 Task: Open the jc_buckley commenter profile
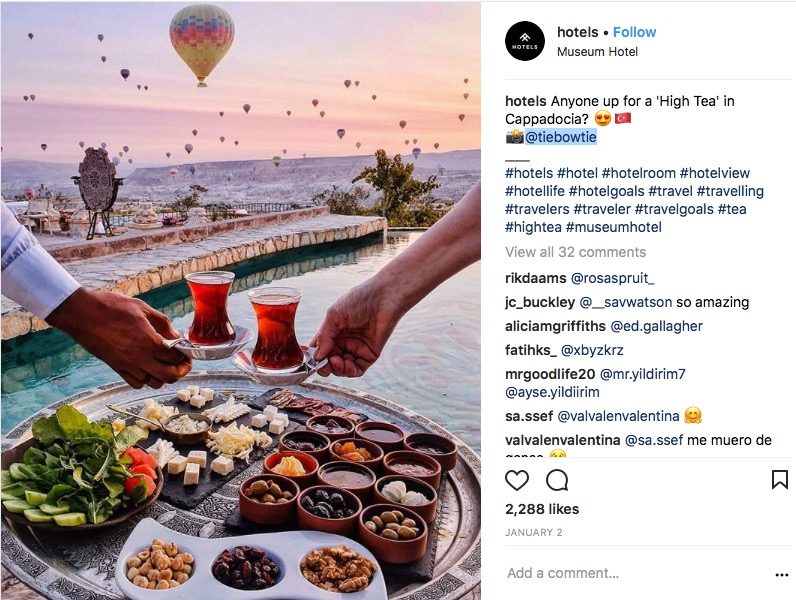pyautogui.click(x=540, y=303)
